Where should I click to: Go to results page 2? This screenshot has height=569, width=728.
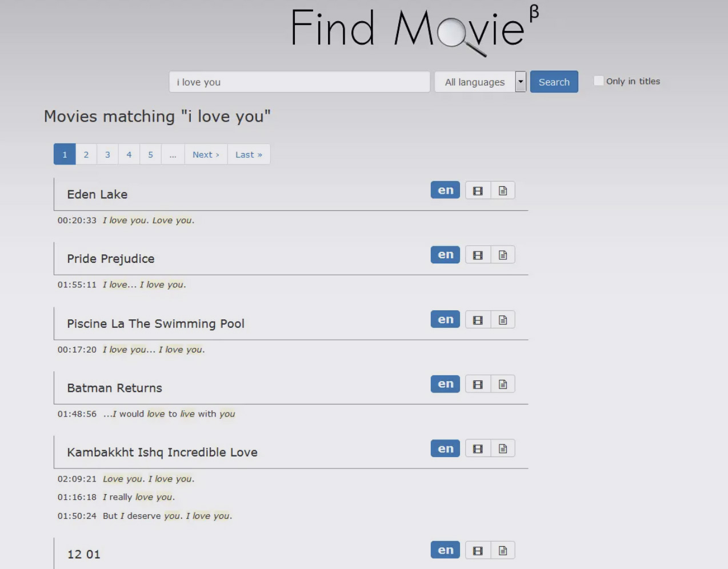(x=86, y=155)
